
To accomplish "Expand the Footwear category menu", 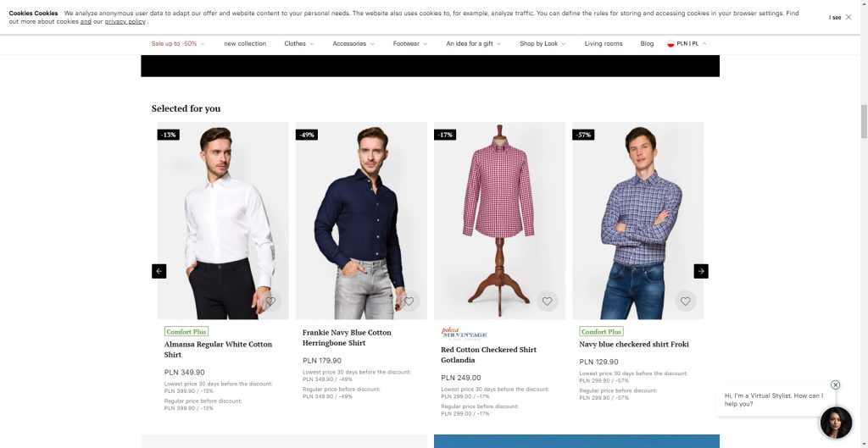I will (x=409, y=43).
